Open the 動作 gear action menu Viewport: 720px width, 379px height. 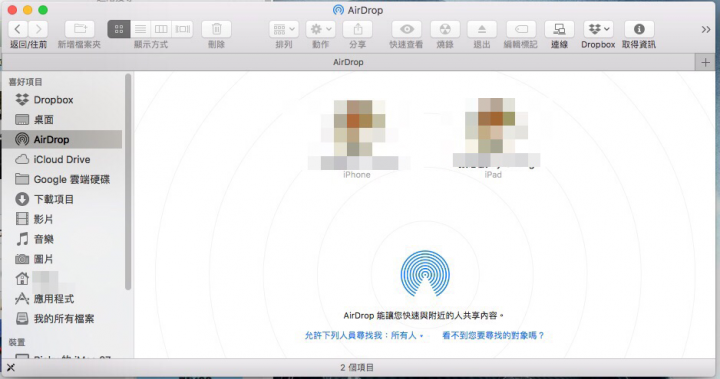pos(321,29)
